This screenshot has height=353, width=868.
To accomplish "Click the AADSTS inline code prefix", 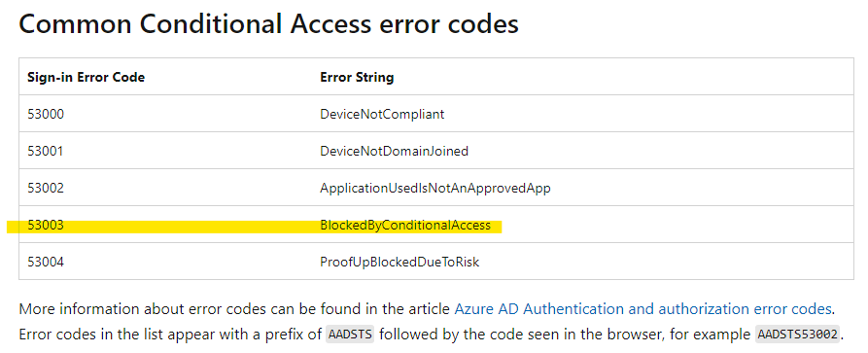I will click(x=350, y=335).
